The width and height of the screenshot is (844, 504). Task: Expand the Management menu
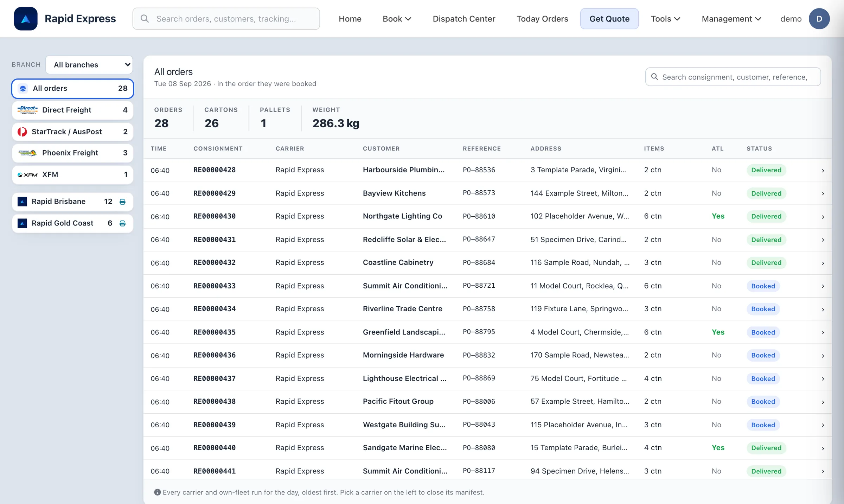(x=731, y=19)
